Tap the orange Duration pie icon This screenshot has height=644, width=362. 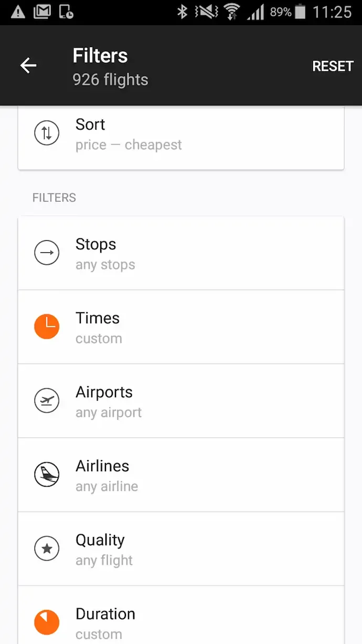click(x=47, y=622)
